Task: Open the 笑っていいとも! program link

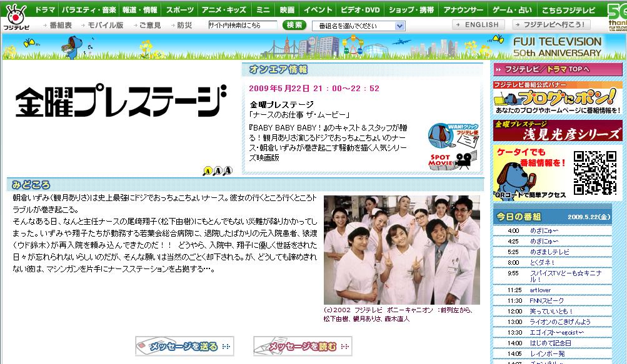Action: 551,312
